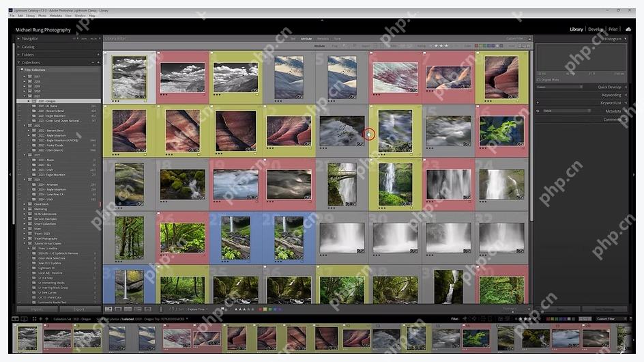Open the Capture Time sort dropdown
The image size is (644, 362).
198,309
